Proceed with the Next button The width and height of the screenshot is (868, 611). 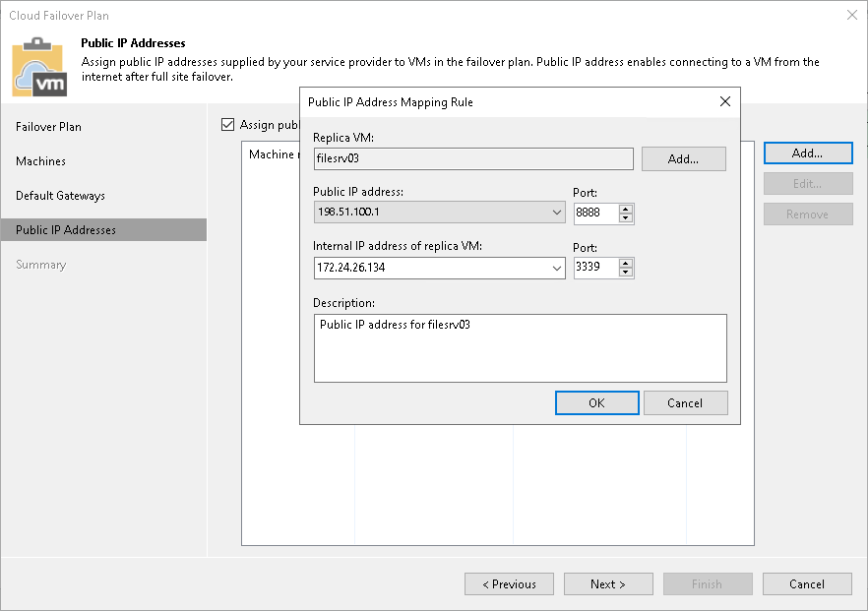[x=608, y=583]
